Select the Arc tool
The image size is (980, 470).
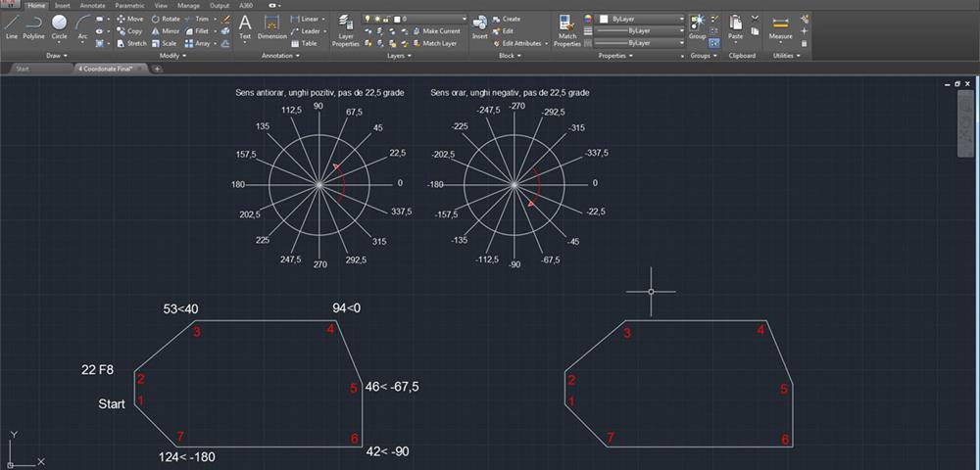[82, 28]
